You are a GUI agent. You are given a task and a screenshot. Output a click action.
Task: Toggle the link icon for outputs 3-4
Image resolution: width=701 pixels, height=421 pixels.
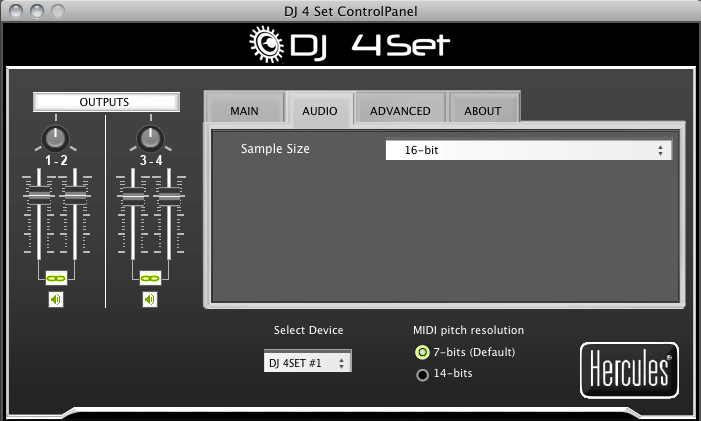(150, 278)
